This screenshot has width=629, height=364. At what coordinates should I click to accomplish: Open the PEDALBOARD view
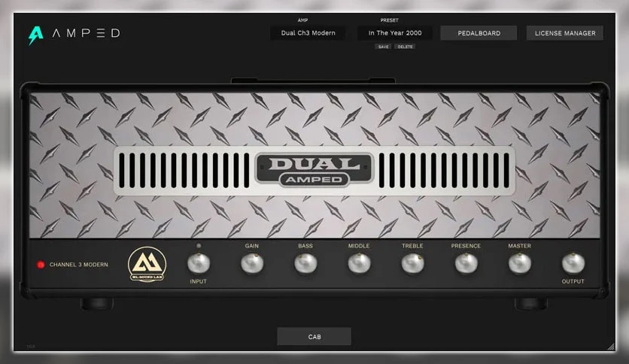(479, 33)
